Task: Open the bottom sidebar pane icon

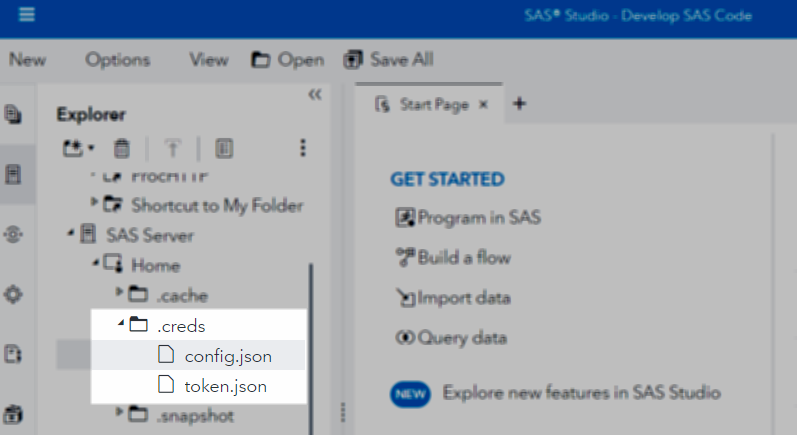Action: [x=13, y=414]
